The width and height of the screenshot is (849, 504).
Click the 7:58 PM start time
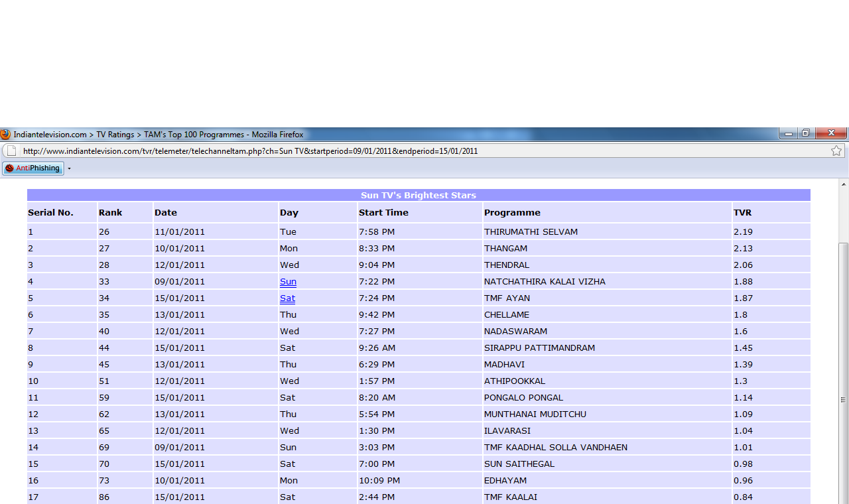377,232
